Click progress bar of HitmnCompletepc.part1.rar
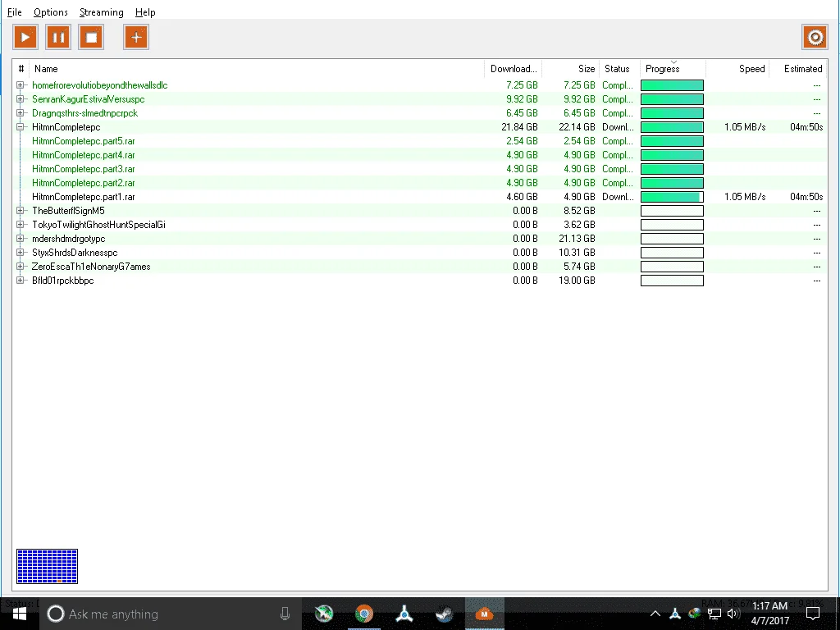The image size is (840, 630). 672,197
